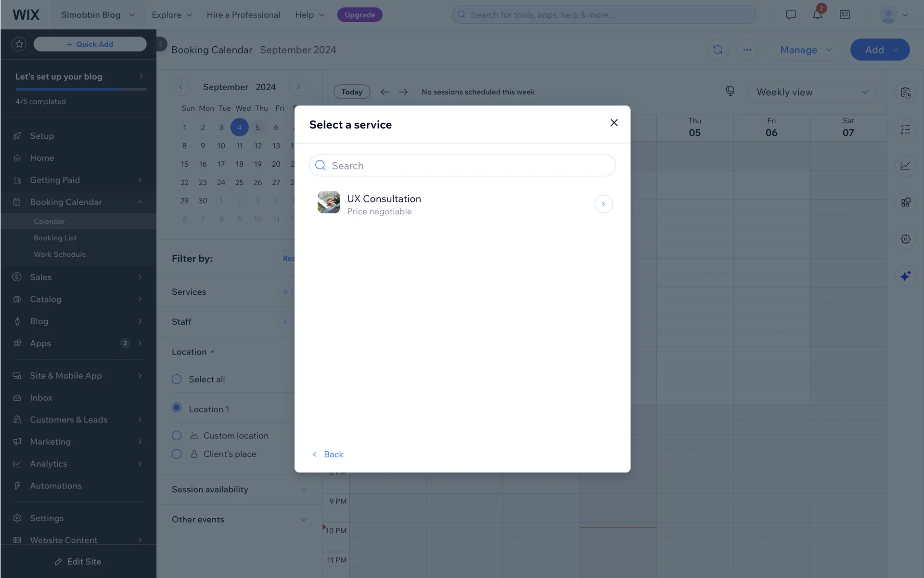Open the Manage dropdown menu
Viewport: 924px width, 578px height.
coord(804,50)
